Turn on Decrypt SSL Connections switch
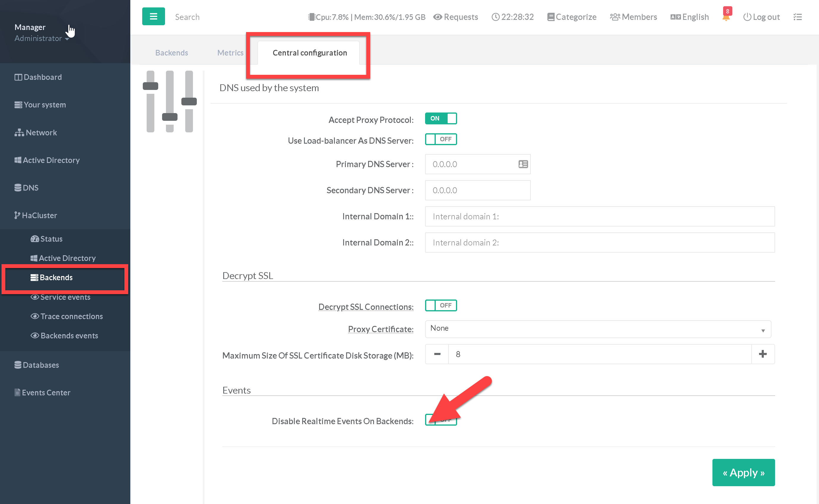 pyautogui.click(x=441, y=305)
